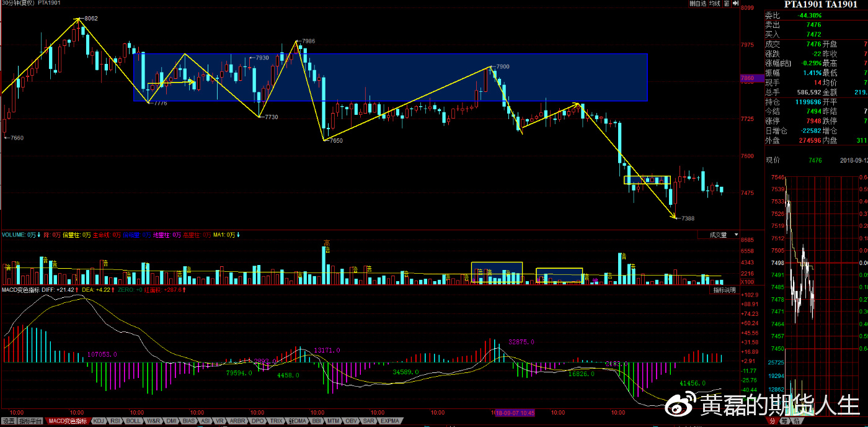
Task: Click the 7388 low price label
Action: point(687,218)
